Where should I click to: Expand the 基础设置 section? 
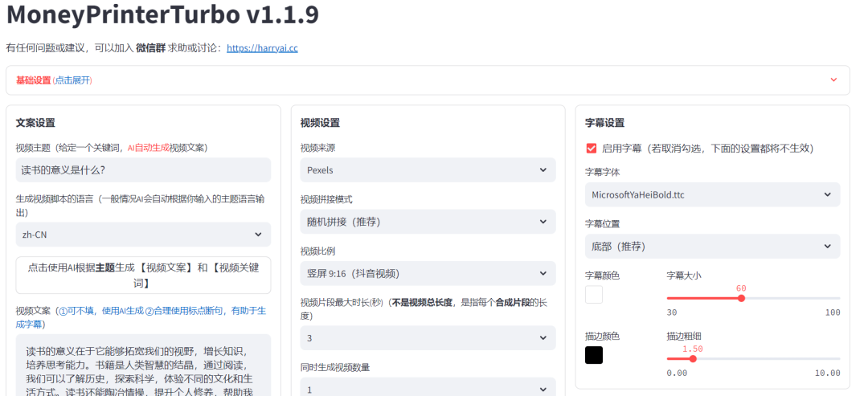coord(428,80)
